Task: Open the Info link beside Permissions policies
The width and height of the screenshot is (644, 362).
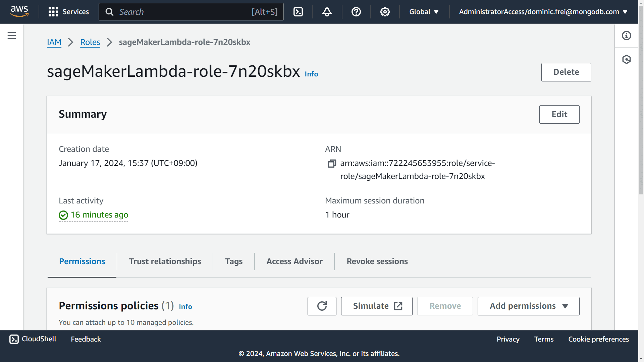Action: coord(185,307)
